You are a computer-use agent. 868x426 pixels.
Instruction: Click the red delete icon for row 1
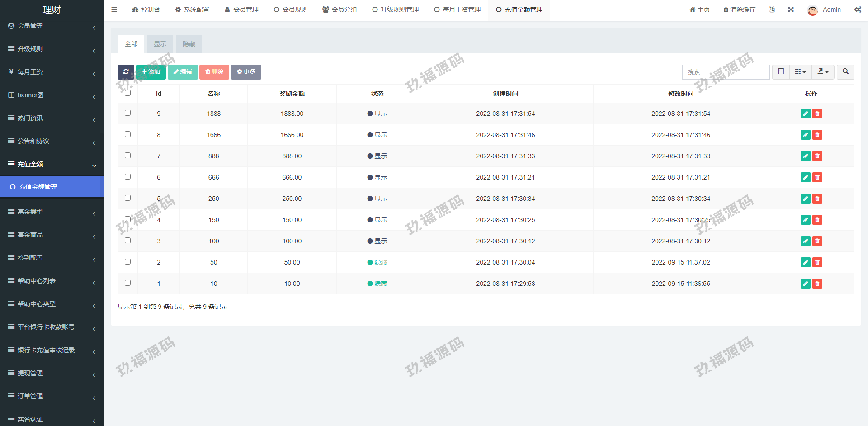(817, 284)
